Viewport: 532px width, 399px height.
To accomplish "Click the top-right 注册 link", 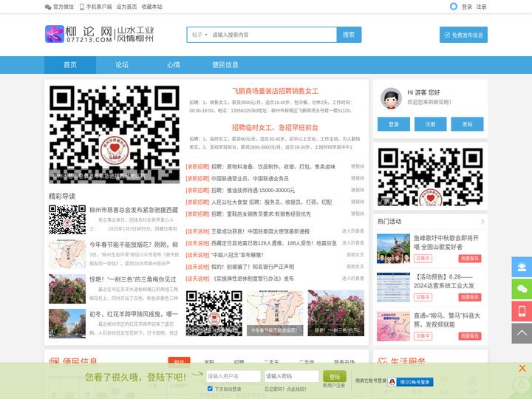I will [x=481, y=7].
